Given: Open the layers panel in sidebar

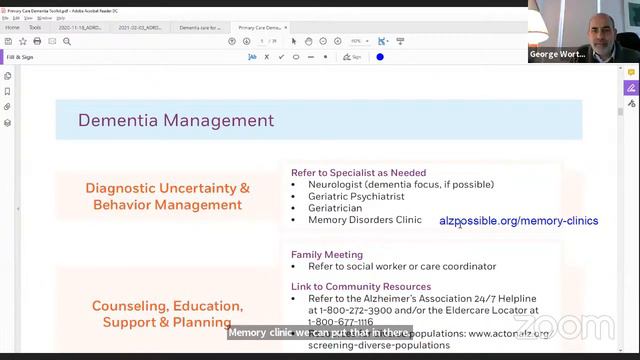Looking at the screenshot, I should point(7,122).
